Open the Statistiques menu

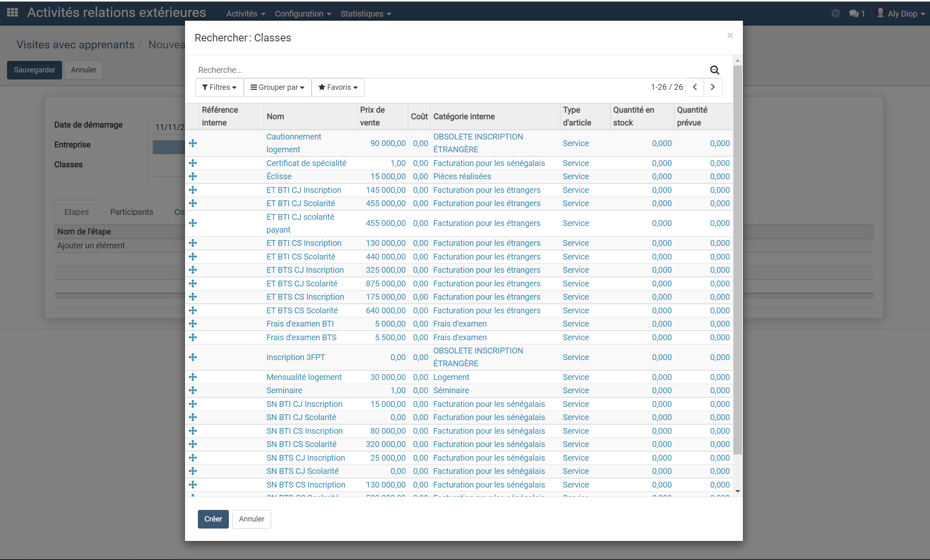(365, 14)
